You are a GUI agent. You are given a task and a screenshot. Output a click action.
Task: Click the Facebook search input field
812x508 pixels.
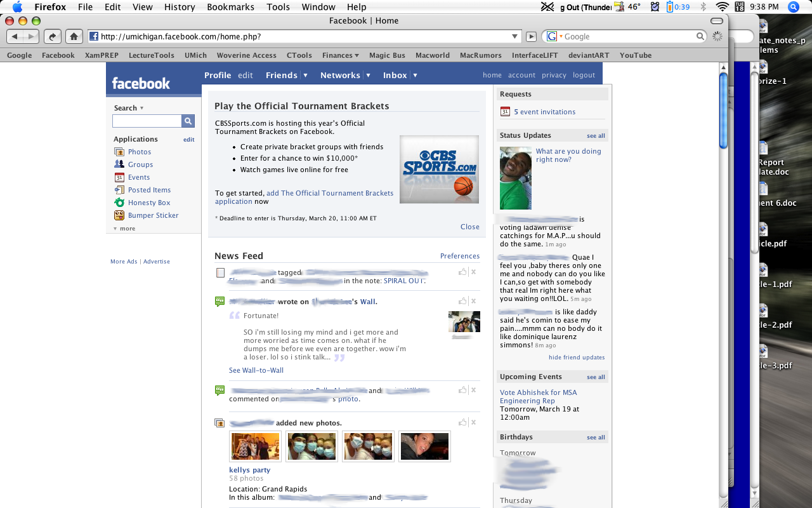(x=147, y=121)
